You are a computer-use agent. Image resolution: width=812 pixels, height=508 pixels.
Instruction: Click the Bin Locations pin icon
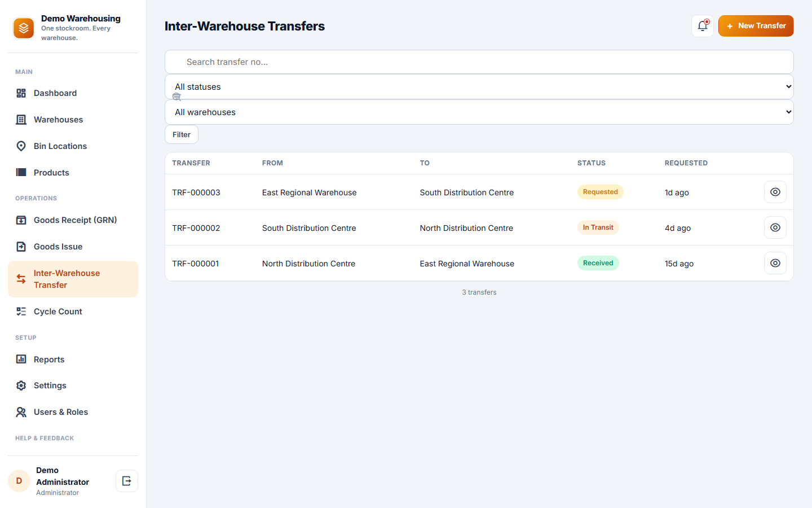pyautogui.click(x=21, y=146)
